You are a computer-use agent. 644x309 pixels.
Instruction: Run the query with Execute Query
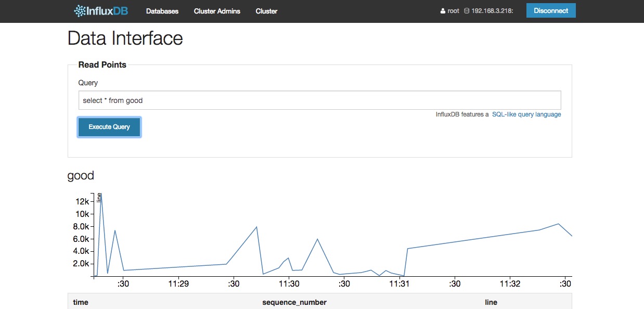pyautogui.click(x=109, y=127)
